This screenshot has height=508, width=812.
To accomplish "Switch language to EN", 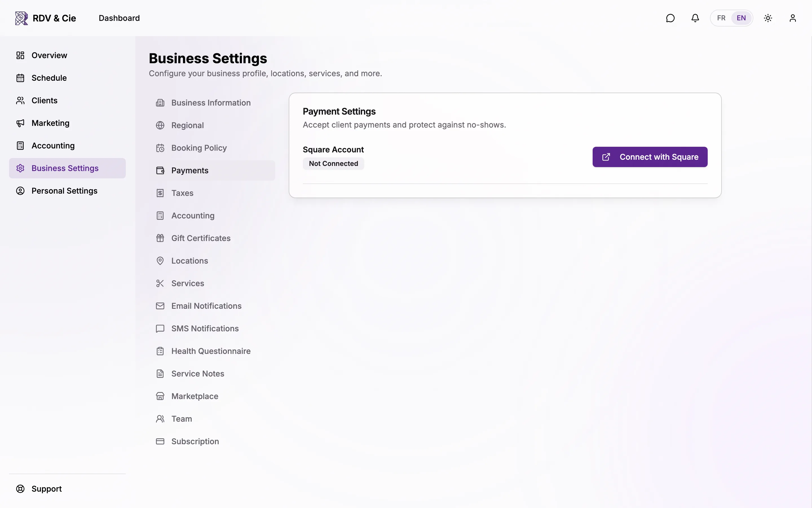I will pyautogui.click(x=741, y=18).
